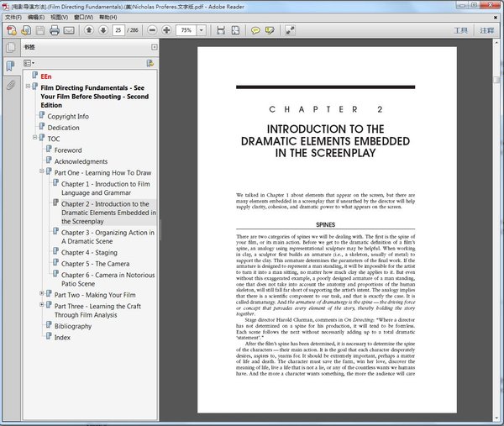This screenshot has width=504, height=426.
Task: Collapse the Part One - Learning How To Draw bookmark
Action: [41, 171]
